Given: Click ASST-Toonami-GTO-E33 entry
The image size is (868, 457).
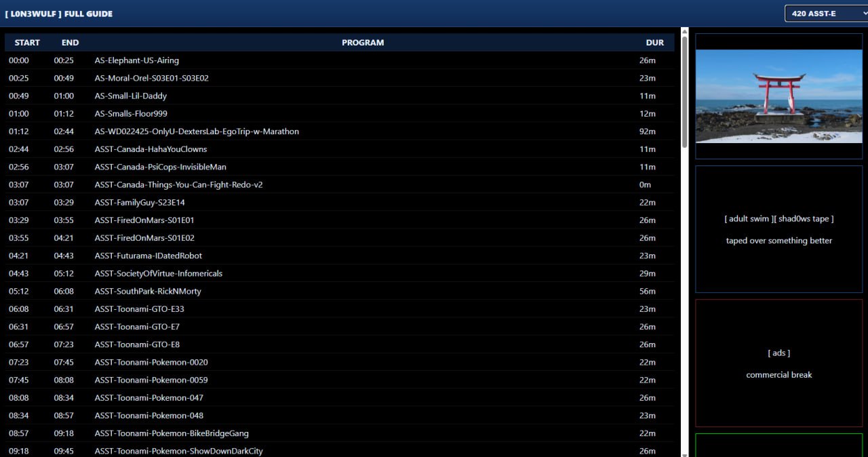Looking at the screenshot, I should (x=139, y=309).
